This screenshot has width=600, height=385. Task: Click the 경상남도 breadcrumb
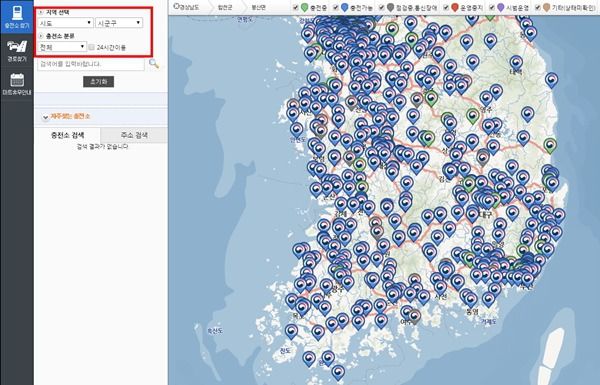[189, 7]
